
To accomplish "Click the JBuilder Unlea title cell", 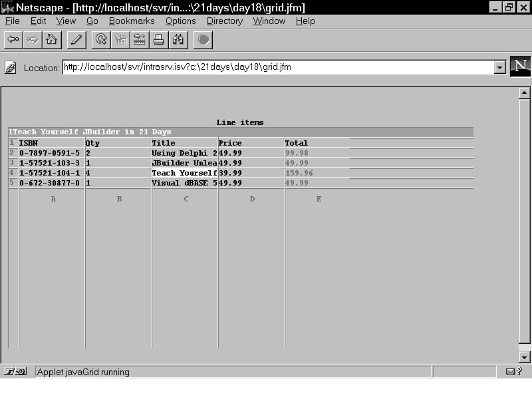I will click(184, 163).
